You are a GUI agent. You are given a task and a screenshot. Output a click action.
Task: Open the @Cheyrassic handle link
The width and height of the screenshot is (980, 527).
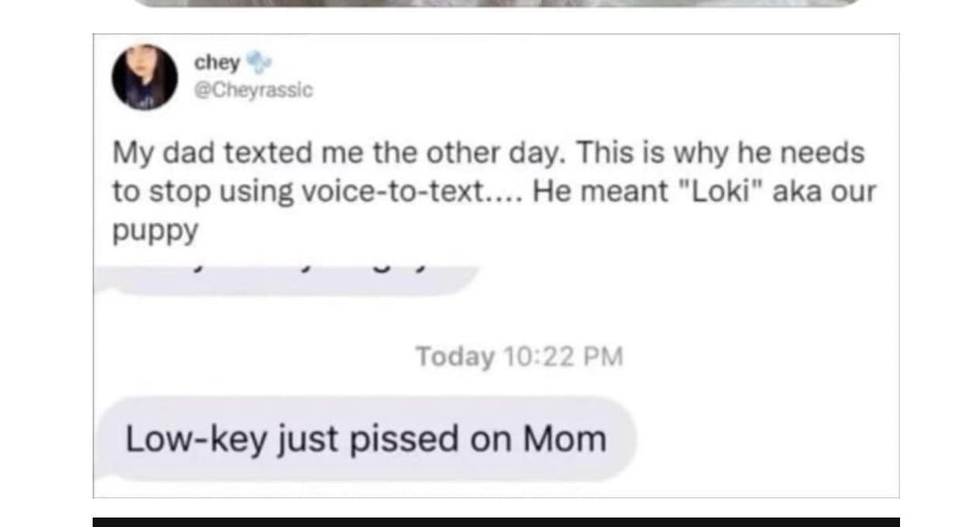tap(253, 91)
